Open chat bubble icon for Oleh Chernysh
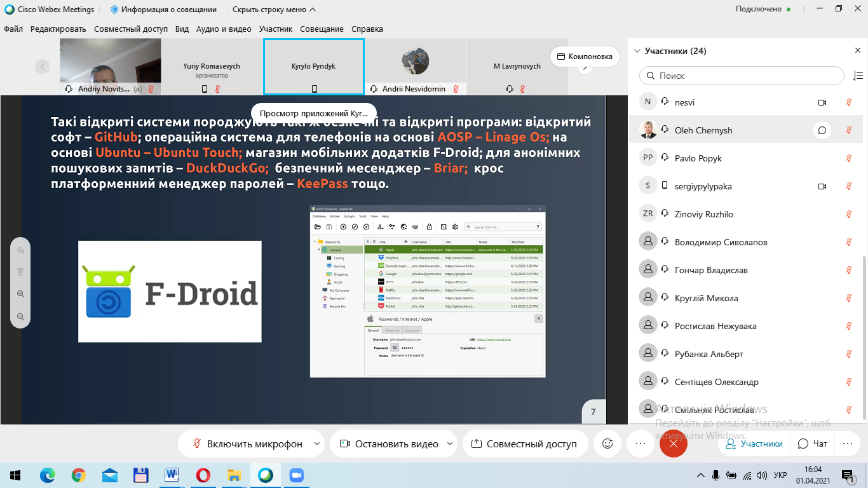868x488 pixels. pyautogui.click(x=822, y=130)
